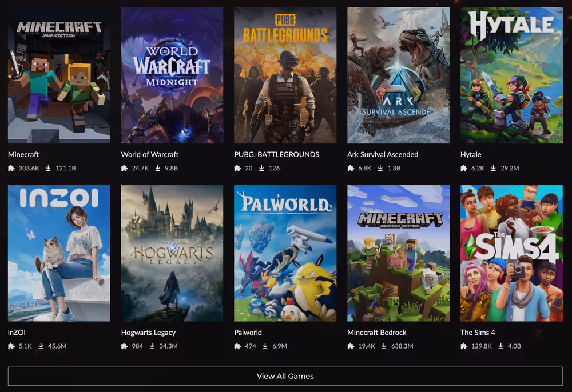This screenshot has width=572, height=392.
Task: Open the PUBG Battlegrounds cover art
Action: pyautogui.click(x=285, y=75)
